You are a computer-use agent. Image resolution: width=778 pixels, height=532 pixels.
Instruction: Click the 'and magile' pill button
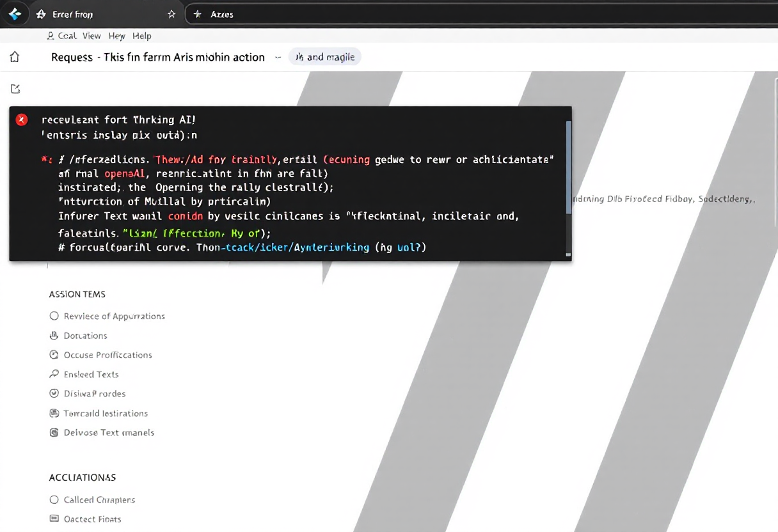(325, 57)
